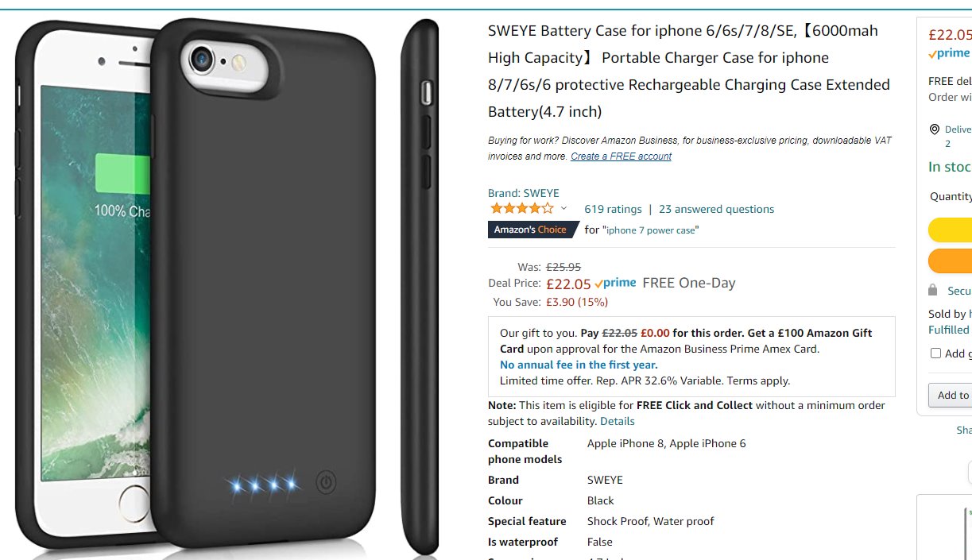
Task: Open the Add to List dropdown
Action: 950,395
